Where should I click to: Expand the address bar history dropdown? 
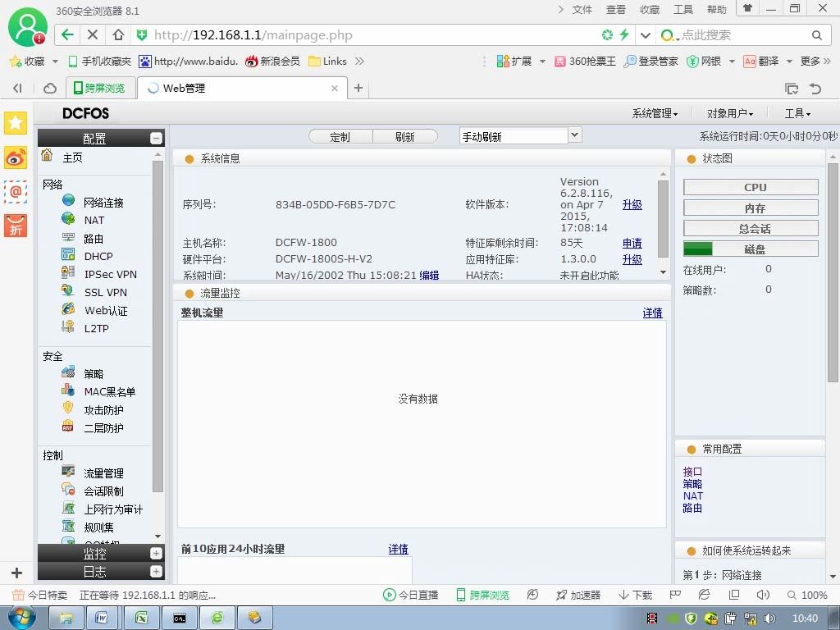(x=646, y=35)
